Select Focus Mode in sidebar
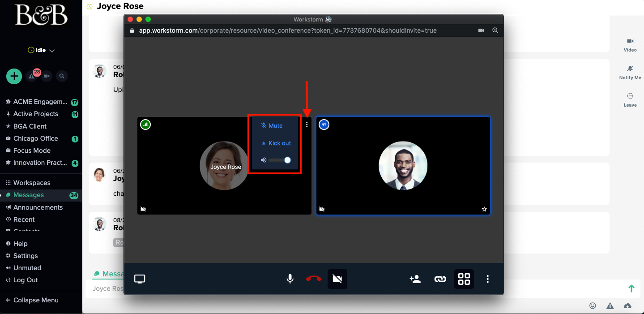Image resolution: width=644 pixels, height=314 pixels. 32,151
